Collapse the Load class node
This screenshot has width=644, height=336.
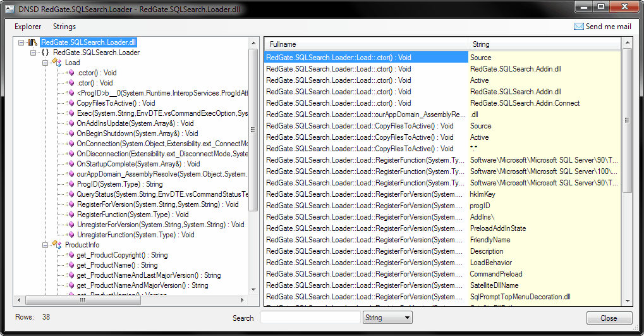(45, 63)
